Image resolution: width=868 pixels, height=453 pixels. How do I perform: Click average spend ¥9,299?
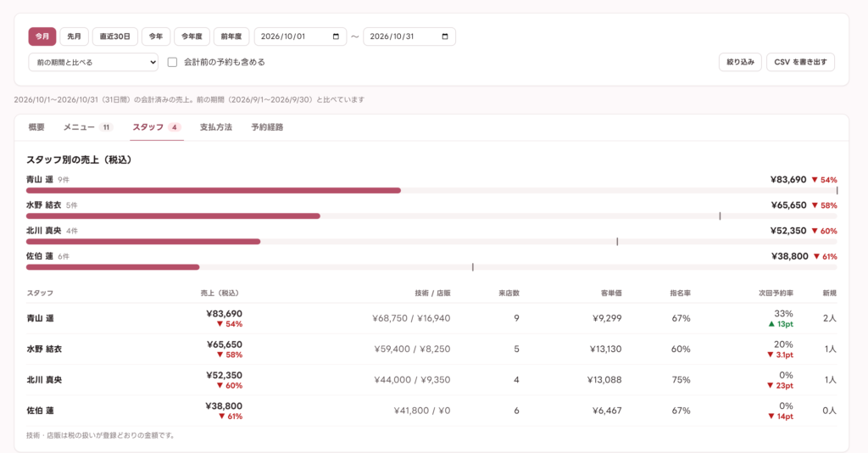[x=605, y=318]
